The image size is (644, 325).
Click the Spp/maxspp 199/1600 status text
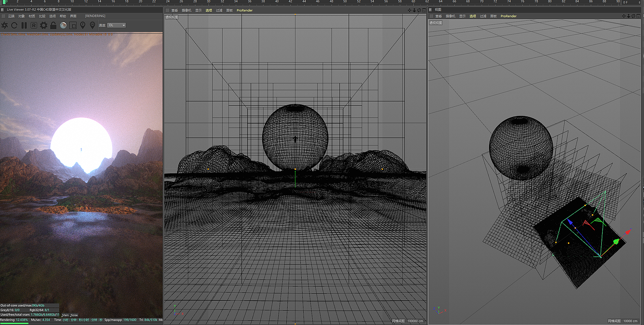point(120,320)
